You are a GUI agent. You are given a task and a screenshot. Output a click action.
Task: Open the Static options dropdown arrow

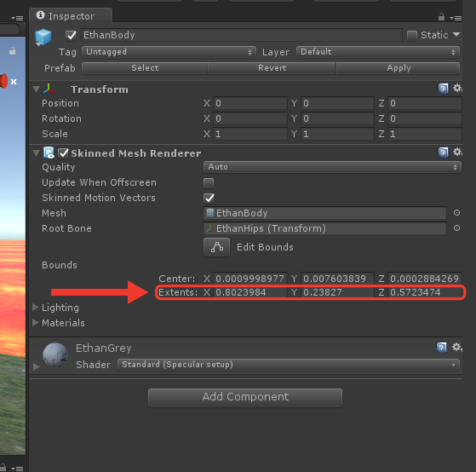click(456, 35)
